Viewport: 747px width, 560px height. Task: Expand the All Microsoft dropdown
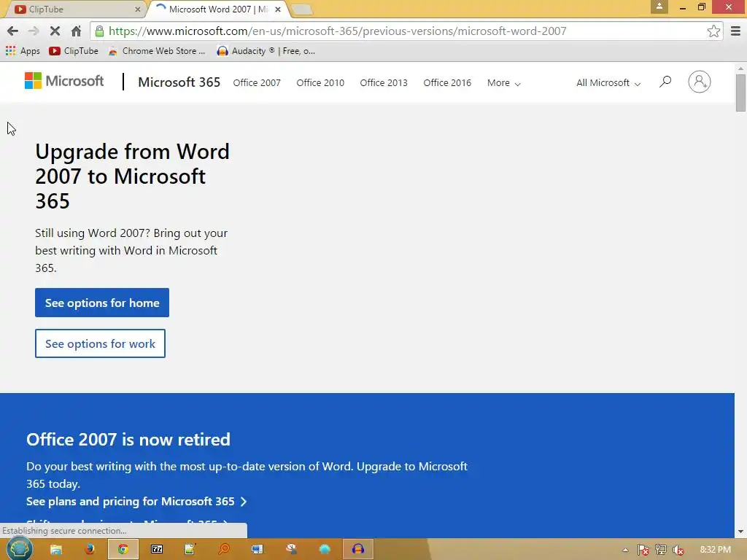point(608,83)
